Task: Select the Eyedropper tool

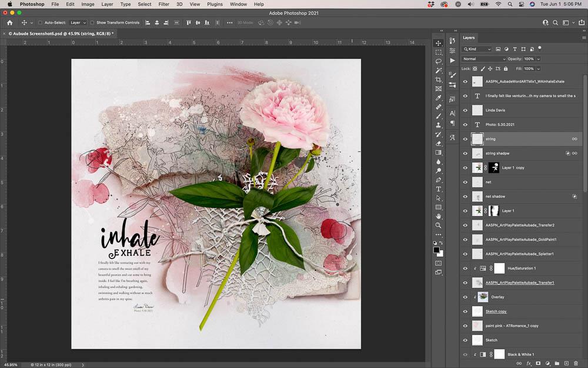Action: pyautogui.click(x=439, y=98)
